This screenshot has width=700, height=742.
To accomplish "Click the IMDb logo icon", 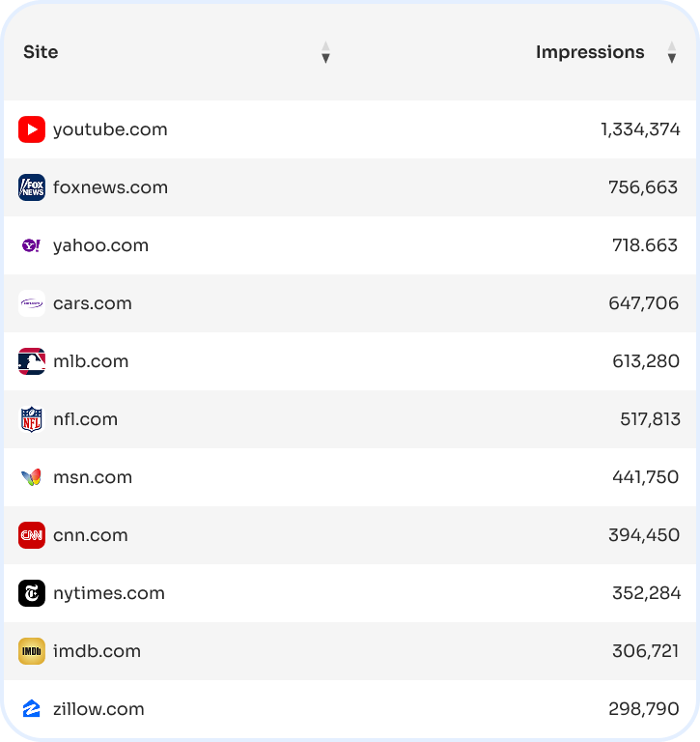I will point(32,651).
